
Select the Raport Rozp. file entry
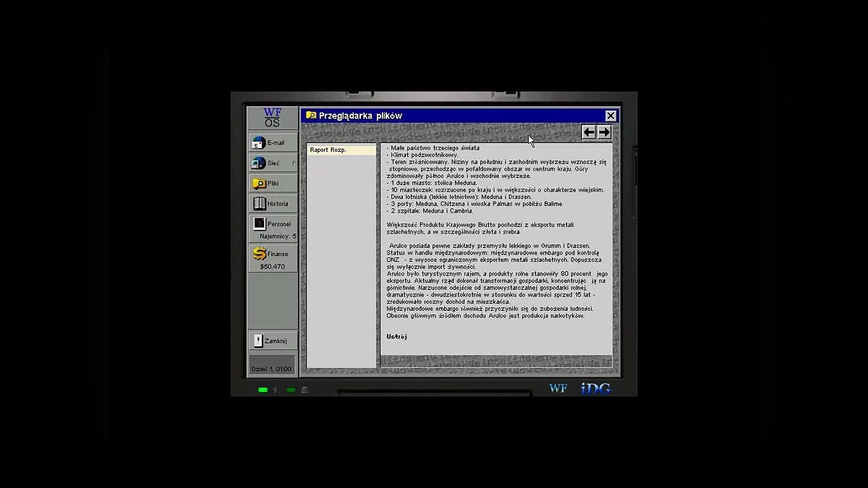pos(341,150)
